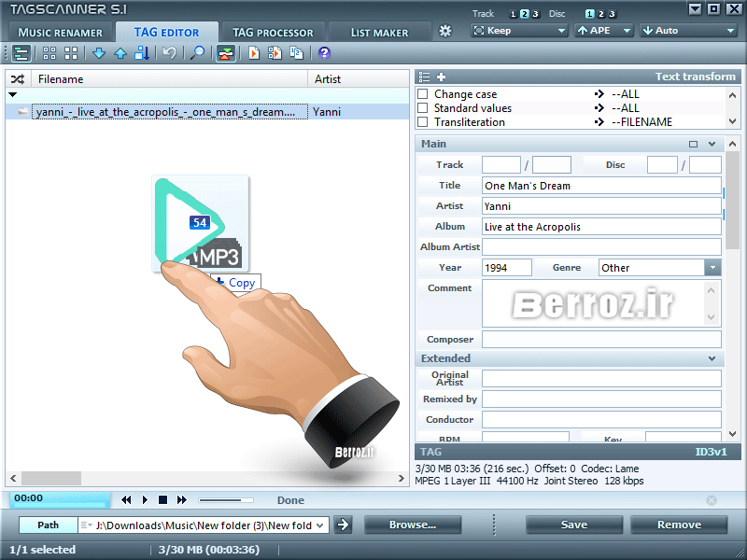Move selected file down with blue arrow
The height and width of the screenshot is (560, 747).
99,53
